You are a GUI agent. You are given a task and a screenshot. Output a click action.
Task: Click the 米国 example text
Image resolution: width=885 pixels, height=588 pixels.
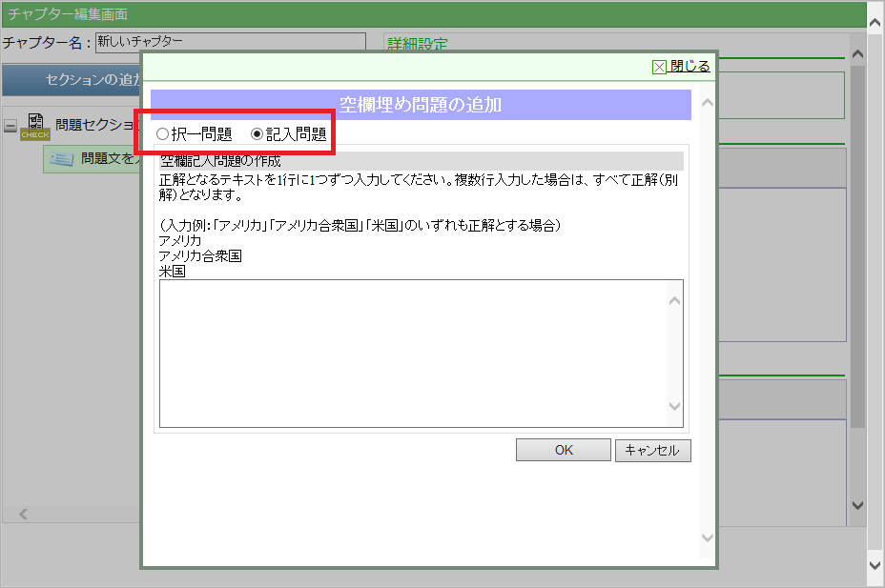click(x=173, y=272)
